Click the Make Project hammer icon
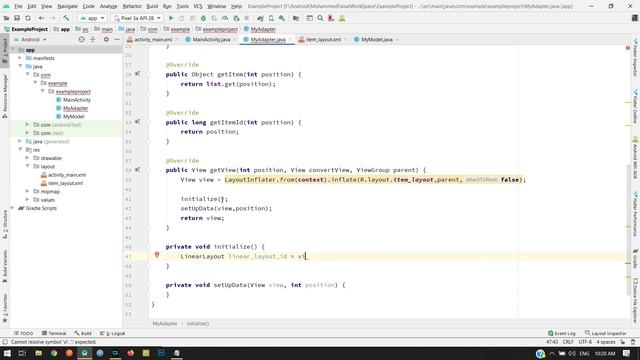 (66, 18)
